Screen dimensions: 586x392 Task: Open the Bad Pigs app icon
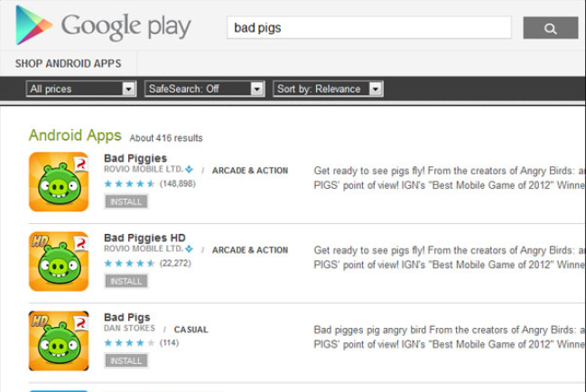[x=59, y=341]
